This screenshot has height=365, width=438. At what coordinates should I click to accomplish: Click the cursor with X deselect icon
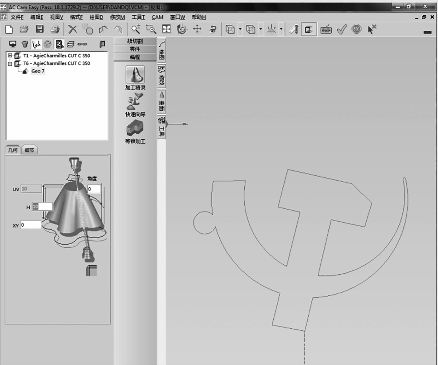click(x=372, y=29)
